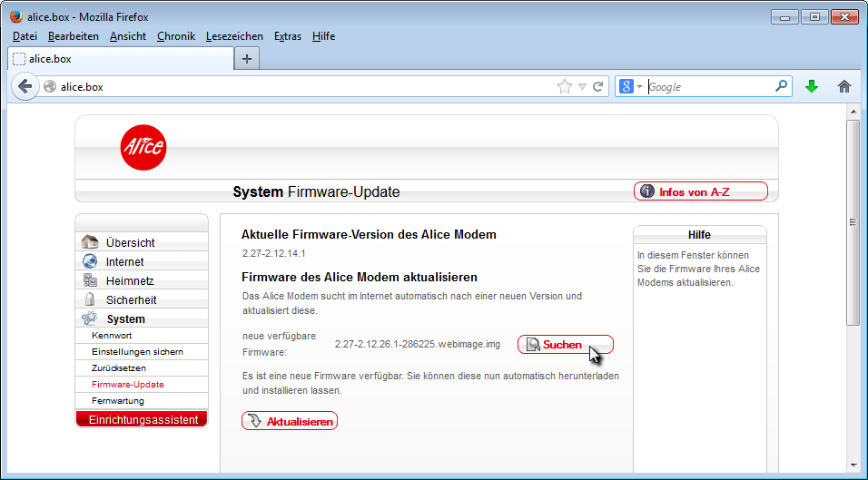Image resolution: width=868 pixels, height=480 pixels.
Task: Click the neue verfügbare Firmware label
Action: pos(279,344)
